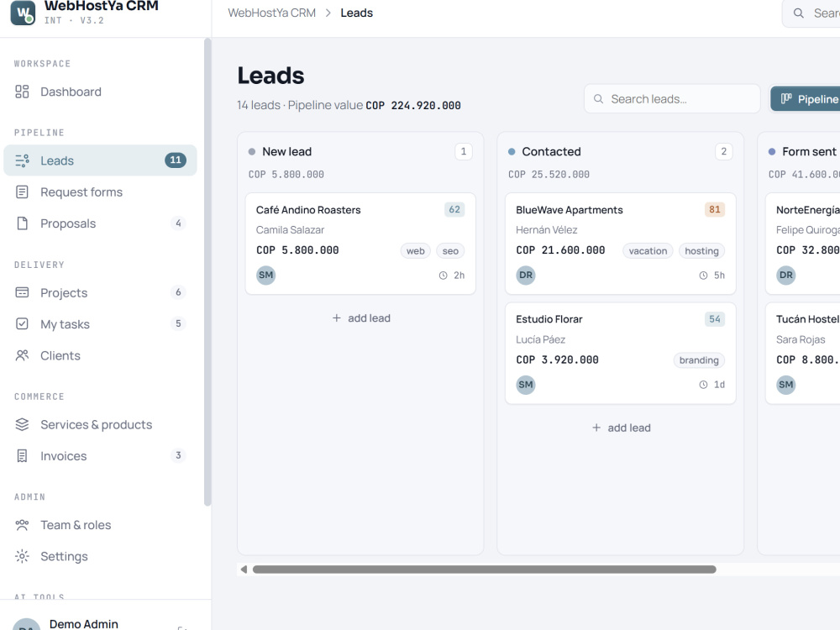Click the horizontal pipeline scrollbar thumb
Viewport: 840px width, 630px height.
(x=485, y=570)
